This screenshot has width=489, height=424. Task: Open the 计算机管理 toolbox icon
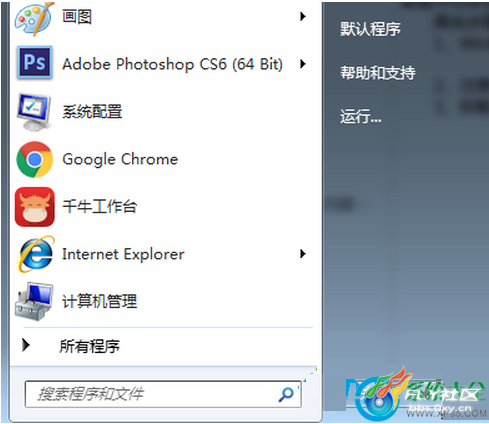(x=34, y=302)
